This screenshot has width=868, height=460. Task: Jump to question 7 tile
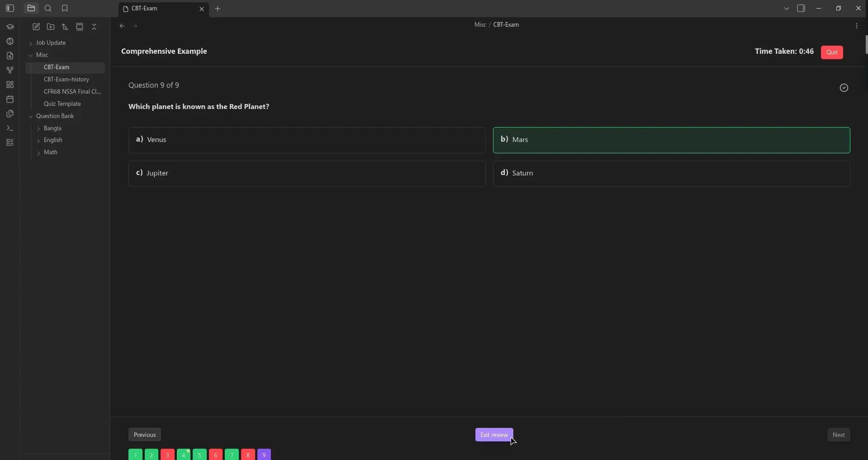click(x=232, y=455)
